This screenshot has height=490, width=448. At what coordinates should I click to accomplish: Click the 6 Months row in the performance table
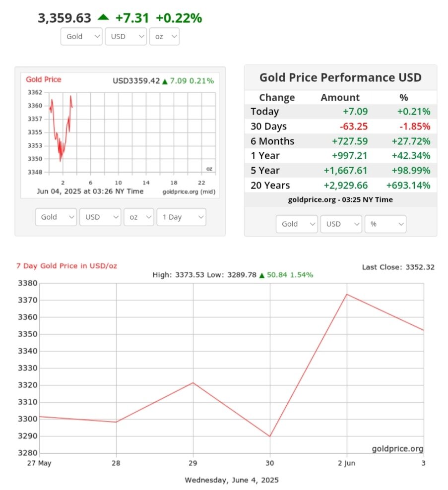coord(340,141)
